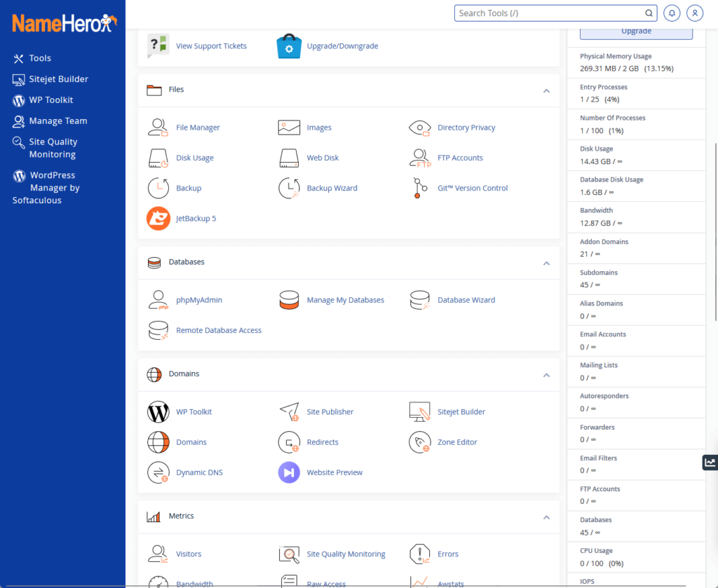Open the Web Disk icon
Viewport: 718px width, 588px height.
289,158
